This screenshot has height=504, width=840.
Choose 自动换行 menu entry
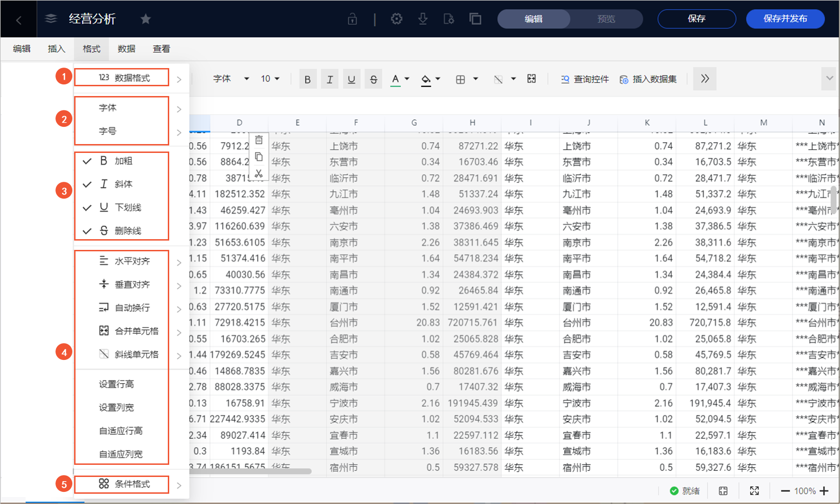pos(132,308)
